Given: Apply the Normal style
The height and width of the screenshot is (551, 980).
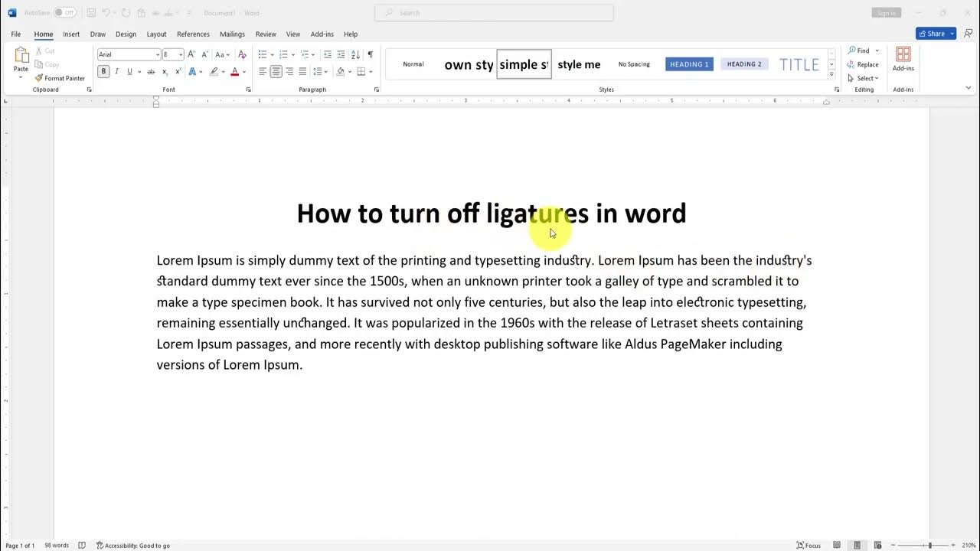Looking at the screenshot, I should [x=413, y=64].
